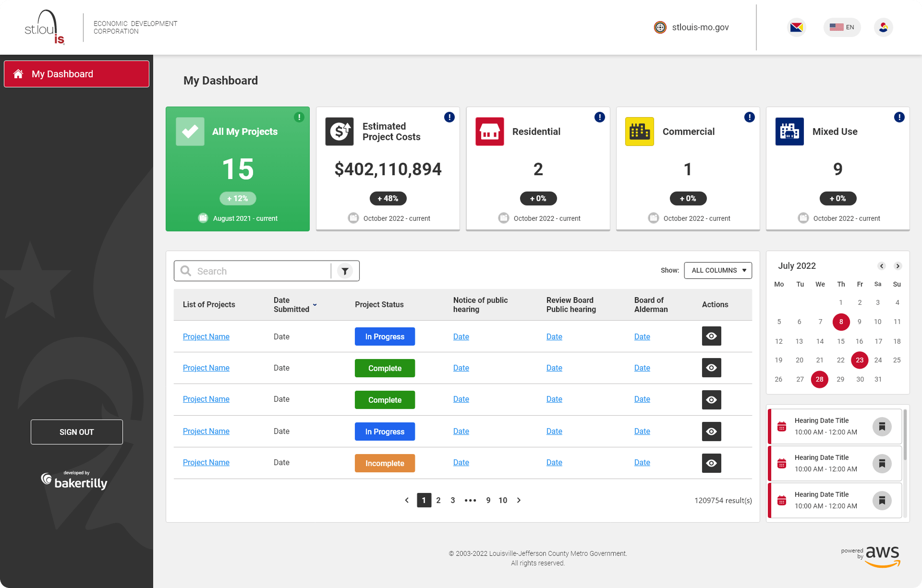Click info icon on Residential card
922x588 pixels.
(x=599, y=117)
